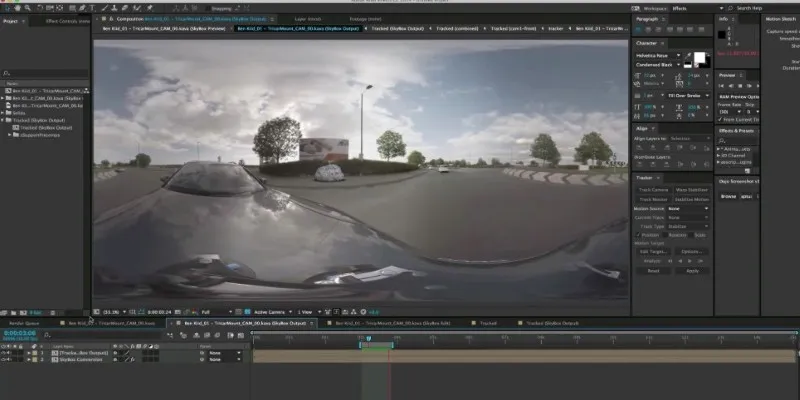Image resolution: width=800 pixels, height=400 pixels.
Task: Select the Hand tool
Action: click(18, 8)
